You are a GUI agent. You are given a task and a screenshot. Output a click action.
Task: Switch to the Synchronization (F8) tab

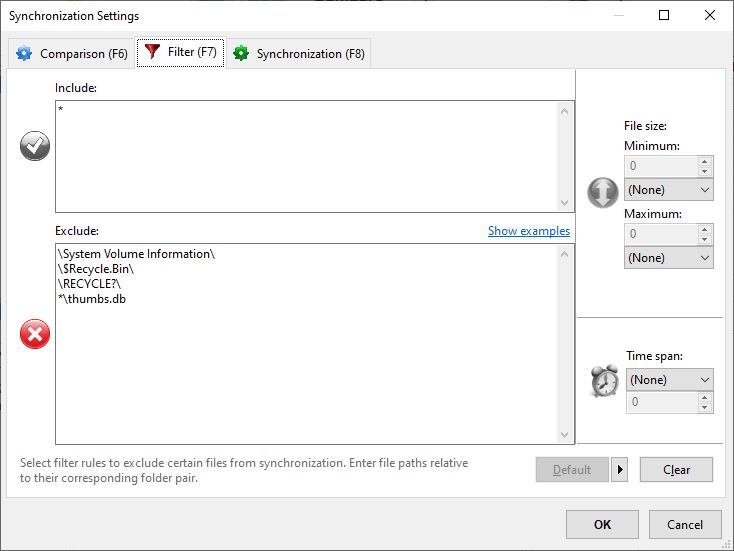[x=299, y=54]
